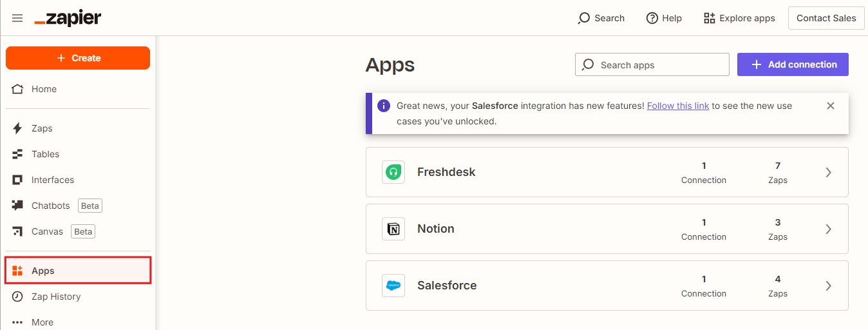The width and height of the screenshot is (868, 330).
Task: Expand More options in the sidebar
Action: 78,322
